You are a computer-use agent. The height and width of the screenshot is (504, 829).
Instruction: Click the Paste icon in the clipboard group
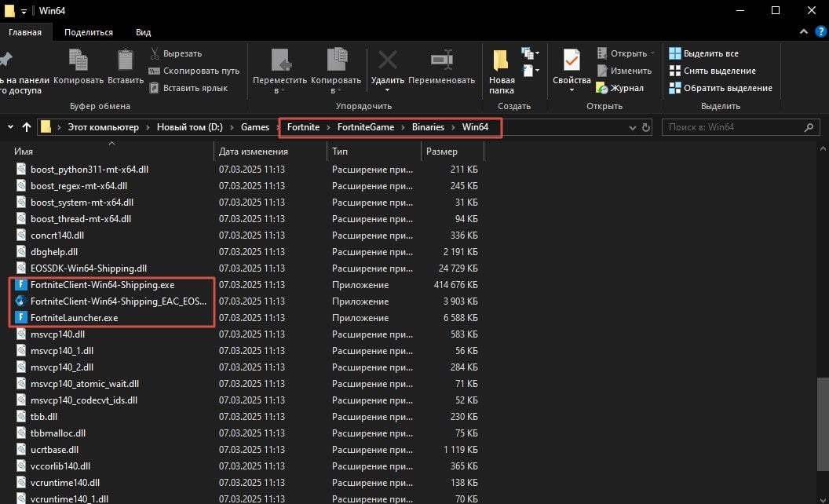pos(126,60)
